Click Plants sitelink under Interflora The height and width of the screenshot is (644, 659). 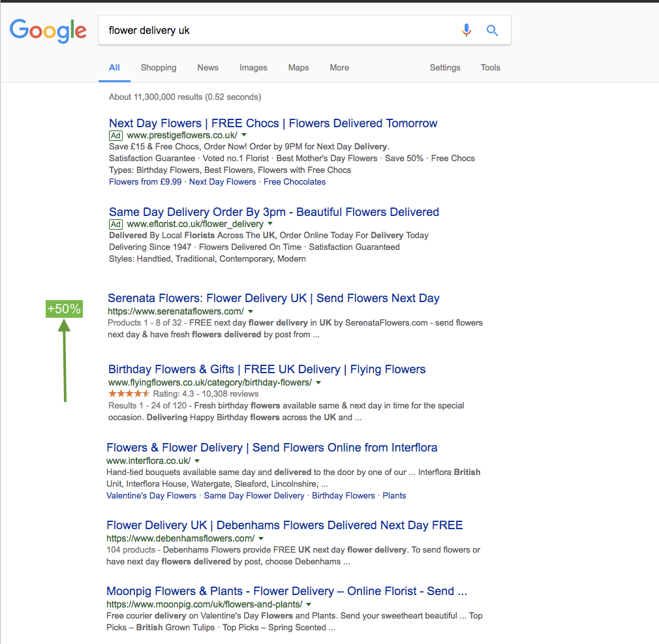tap(394, 496)
